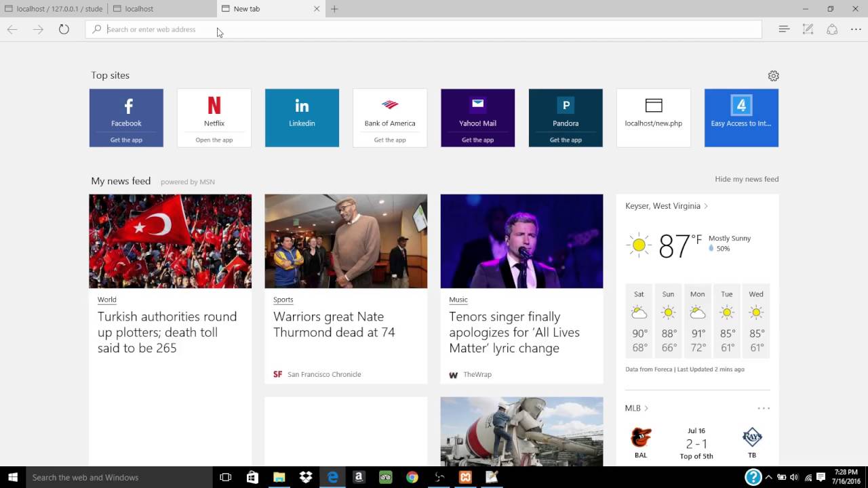The image size is (868, 488).
Task: Open the Windows Store taskbar icon
Action: tap(252, 477)
